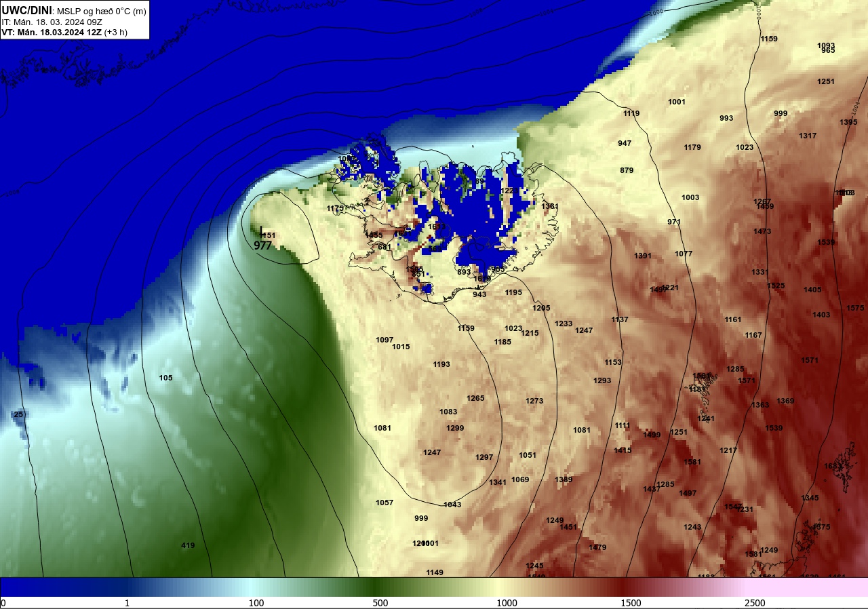Click the height value 1389

pyautogui.click(x=564, y=479)
